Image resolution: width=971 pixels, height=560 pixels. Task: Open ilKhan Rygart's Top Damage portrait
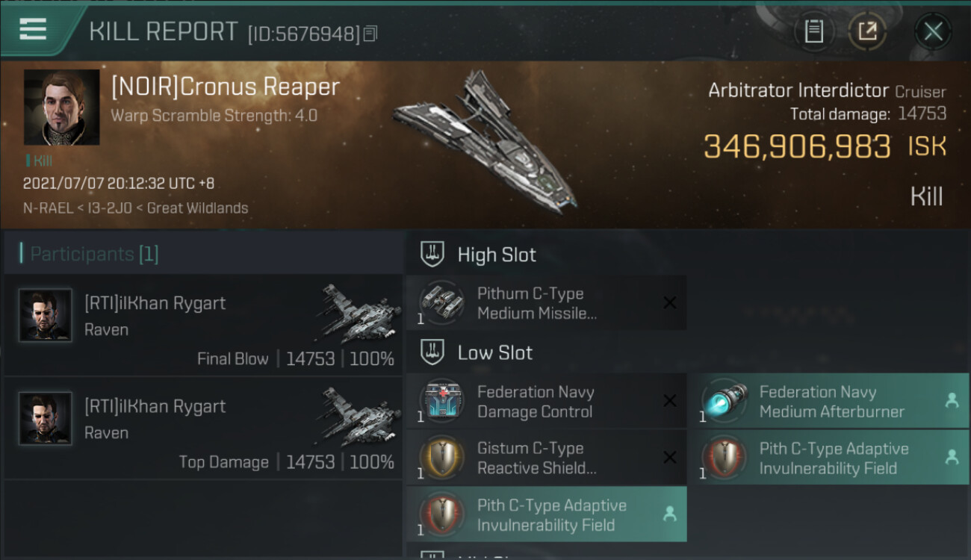(45, 419)
